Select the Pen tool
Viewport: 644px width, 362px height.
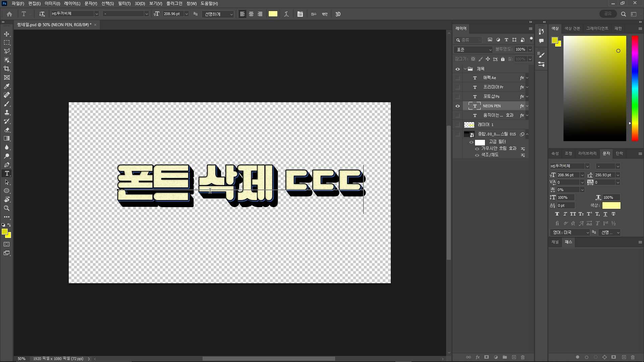(7, 165)
